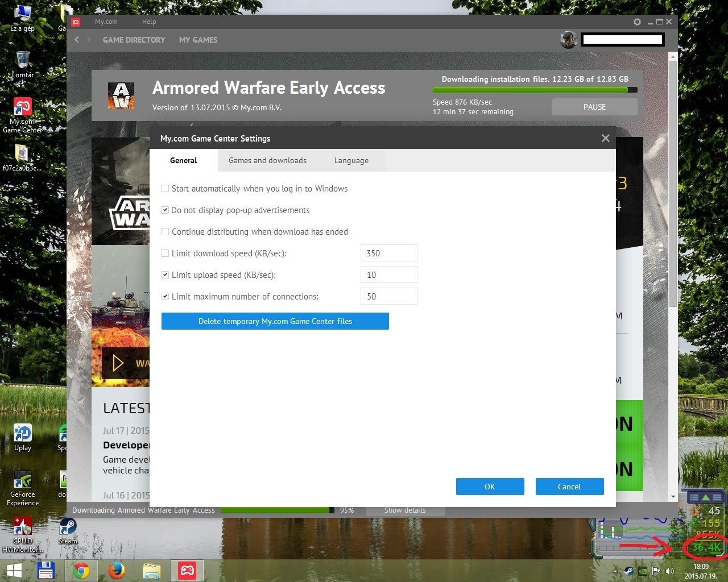Screen dimensions: 728x582
Task: Enable Limit download speed checkbox
Action: pyautogui.click(x=165, y=253)
